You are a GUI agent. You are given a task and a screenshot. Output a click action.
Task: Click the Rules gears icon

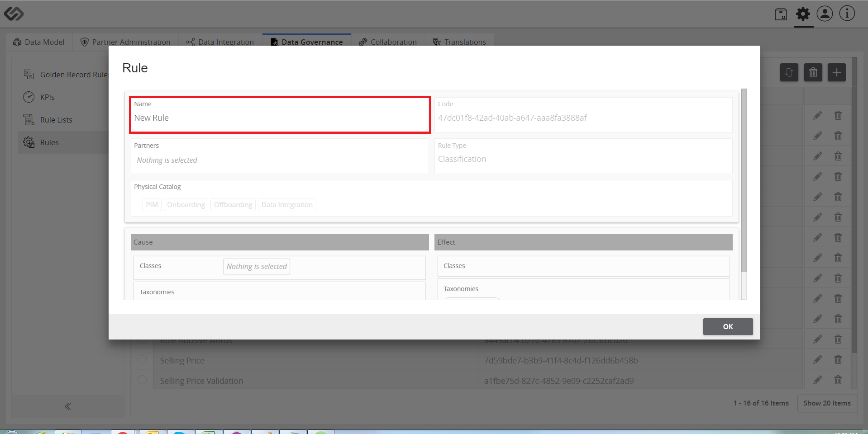click(29, 142)
